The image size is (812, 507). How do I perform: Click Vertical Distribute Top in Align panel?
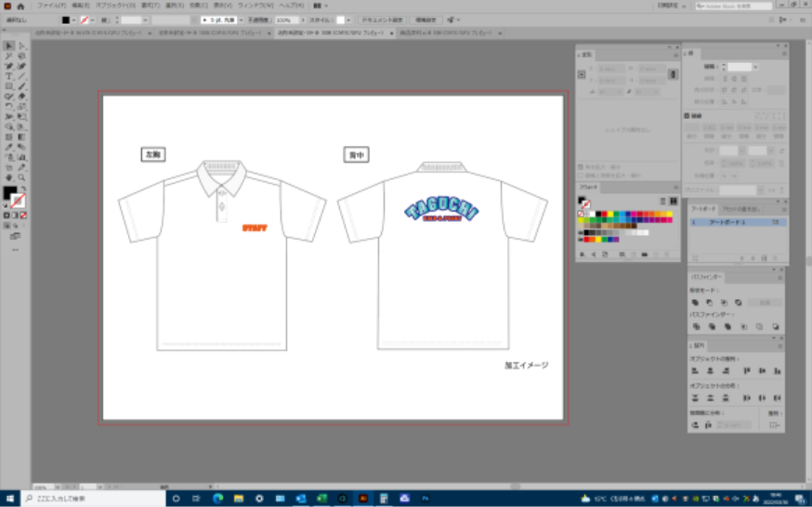pyautogui.click(x=695, y=397)
